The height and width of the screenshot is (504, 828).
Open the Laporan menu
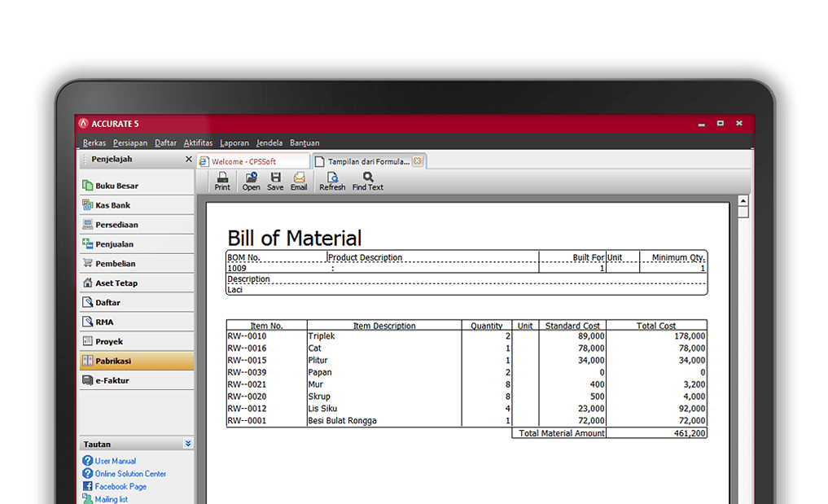[x=234, y=142]
